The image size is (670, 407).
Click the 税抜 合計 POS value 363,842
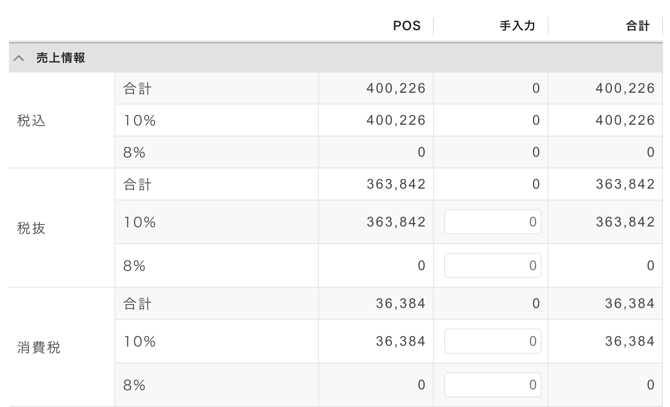(396, 184)
